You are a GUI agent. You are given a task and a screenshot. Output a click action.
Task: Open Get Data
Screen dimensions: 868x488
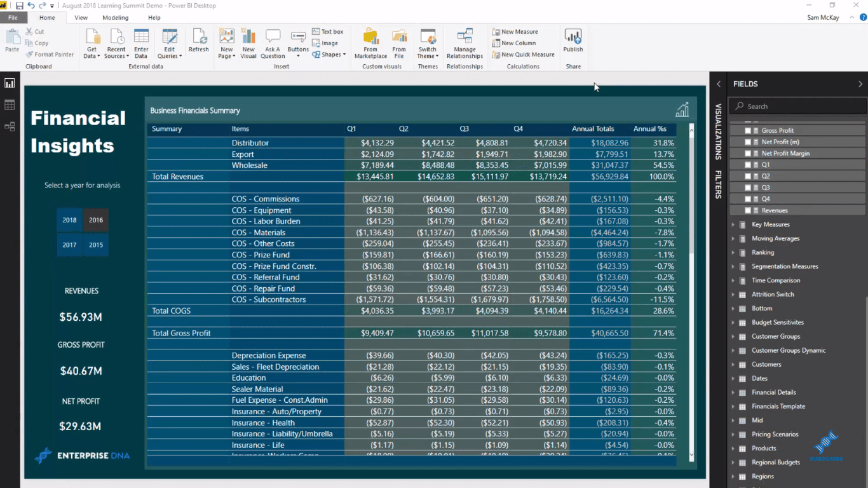pyautogui.click(x=92, y=44)
